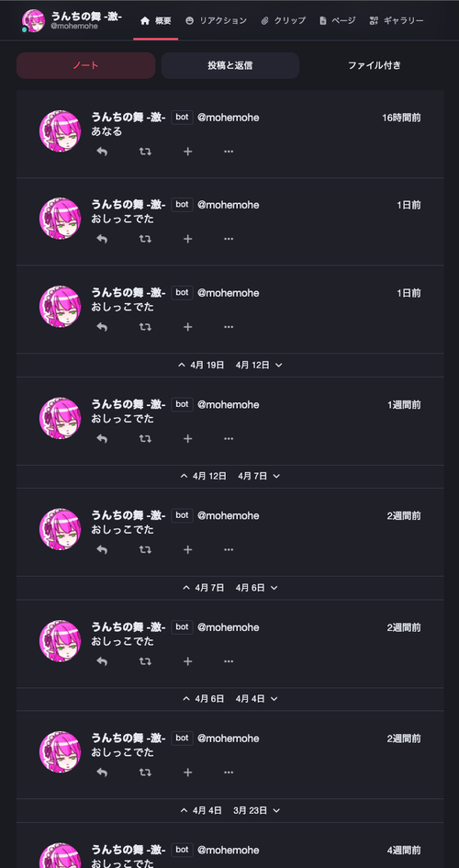Renote the 16時間前 post
This screenshot has height=868, width=459.
[145, 152]
